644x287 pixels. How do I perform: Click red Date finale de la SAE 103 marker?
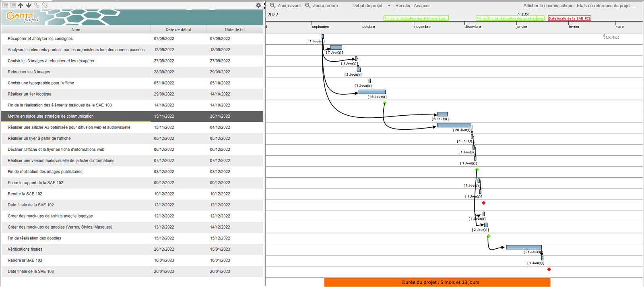tap(549, 269)
